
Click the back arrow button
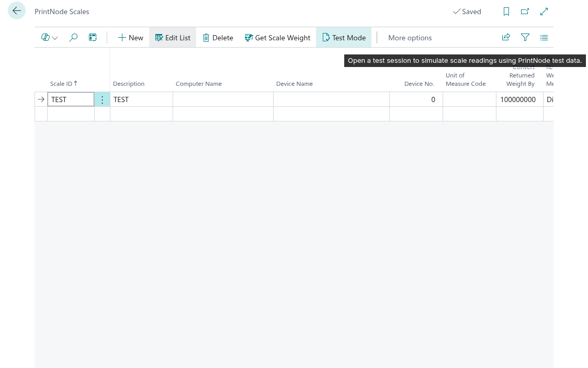(17, 11)
